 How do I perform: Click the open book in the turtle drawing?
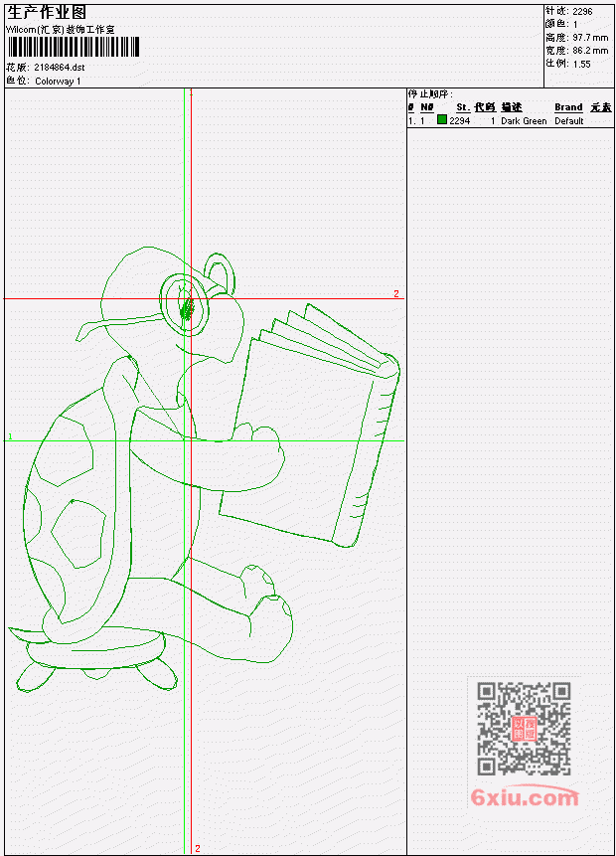tap(310, 426)
